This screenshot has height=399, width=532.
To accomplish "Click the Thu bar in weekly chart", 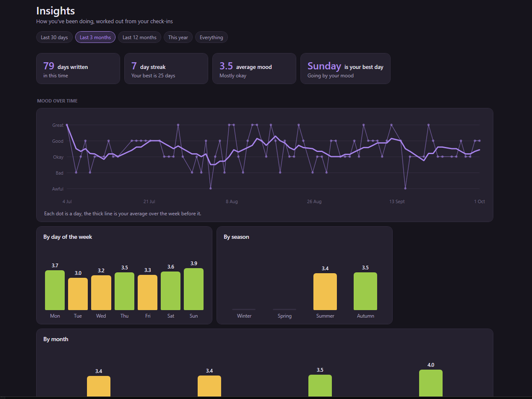I will (124, 291).
